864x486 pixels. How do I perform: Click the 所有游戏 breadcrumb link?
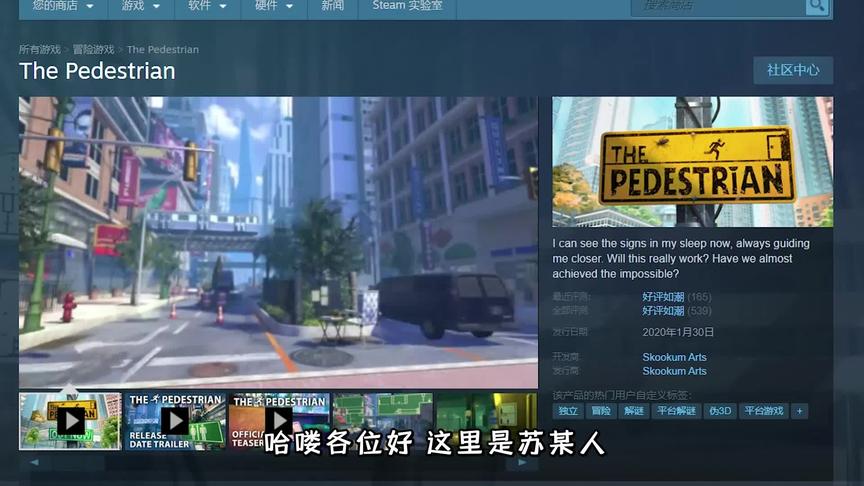40,50
